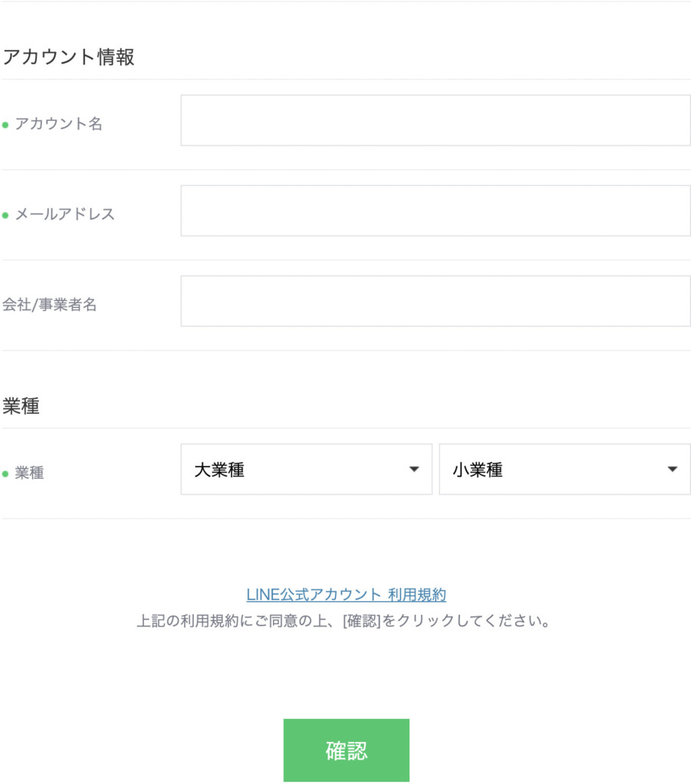Click the 会社/事業者名 field label
This screenshot has width=691, height=784.
(x=50, y=305)
